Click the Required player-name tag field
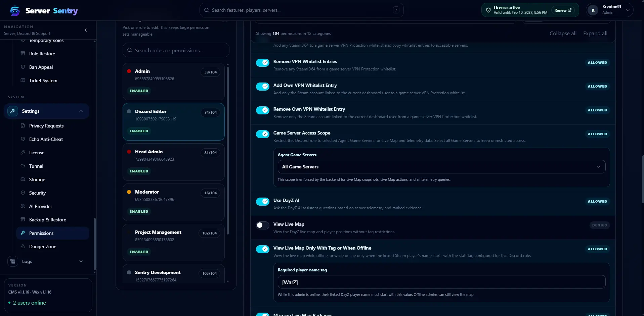 (x=441, y=282)
